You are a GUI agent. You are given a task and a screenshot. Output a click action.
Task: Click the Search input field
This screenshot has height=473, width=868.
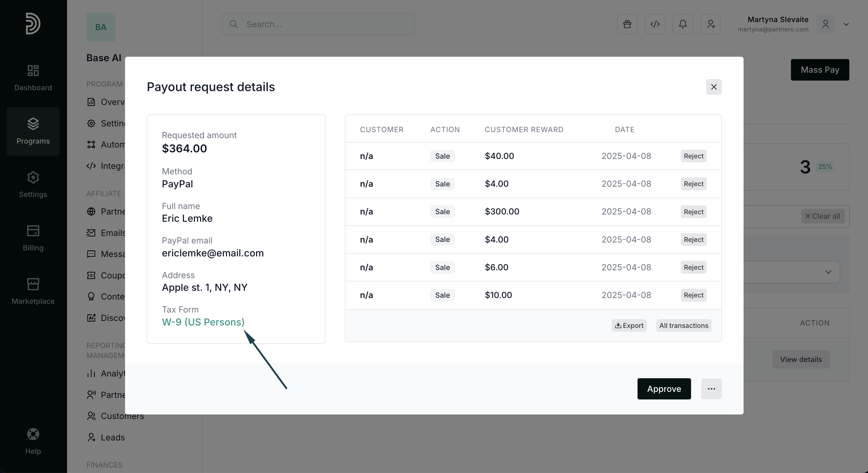click(x=318, y=24)
